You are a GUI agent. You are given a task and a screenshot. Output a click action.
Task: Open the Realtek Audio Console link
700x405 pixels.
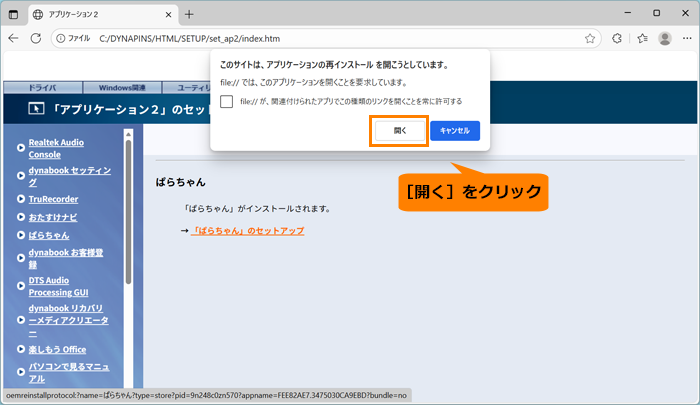(x=56, y=148)
